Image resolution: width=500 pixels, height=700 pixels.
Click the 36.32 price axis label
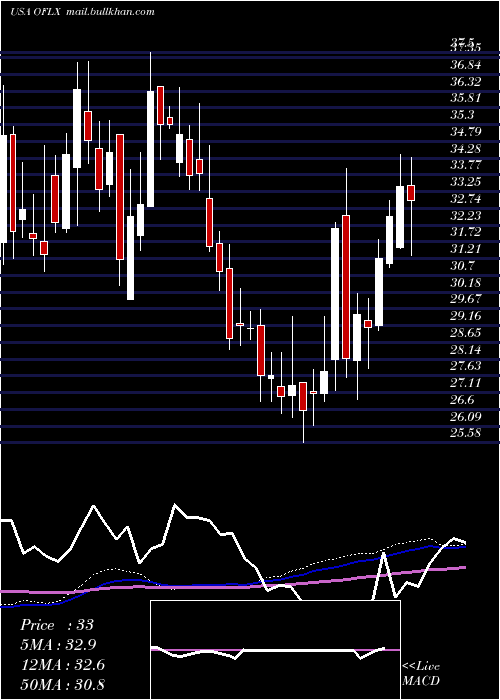[466, 82]
